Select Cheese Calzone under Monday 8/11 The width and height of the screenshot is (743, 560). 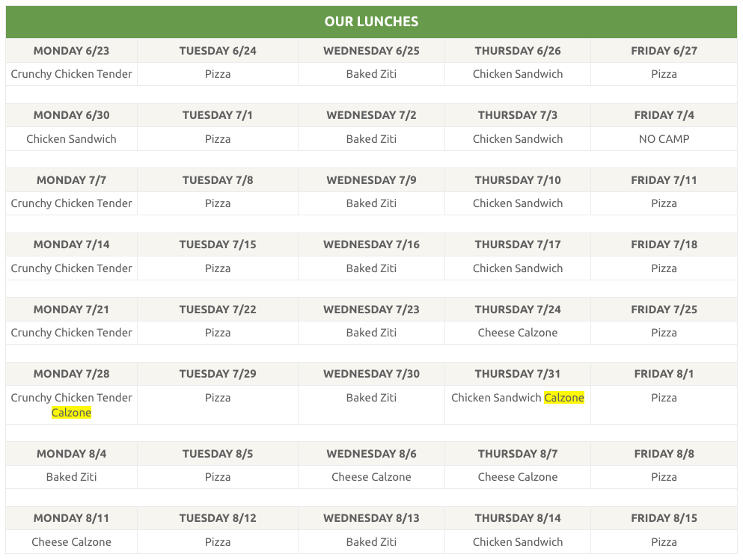[x=72, y=542]
